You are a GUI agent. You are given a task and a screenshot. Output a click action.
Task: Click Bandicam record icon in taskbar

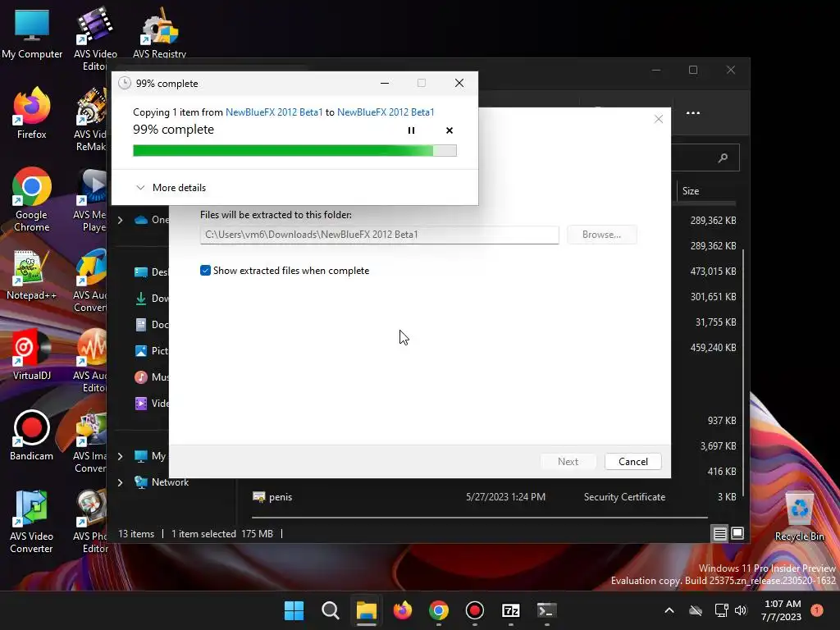(x=475, y=610)
